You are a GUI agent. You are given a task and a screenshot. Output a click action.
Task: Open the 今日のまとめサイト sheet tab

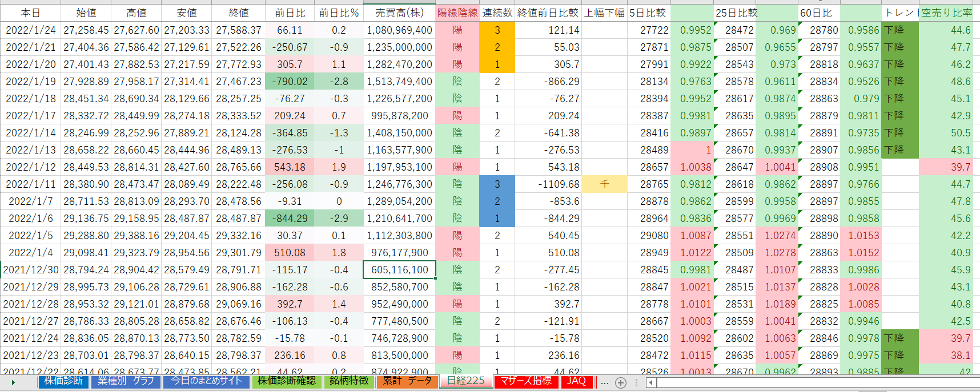207,381
